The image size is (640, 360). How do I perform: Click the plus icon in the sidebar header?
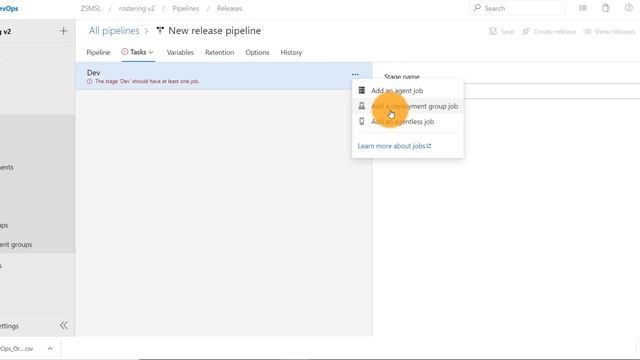[63, 31]
